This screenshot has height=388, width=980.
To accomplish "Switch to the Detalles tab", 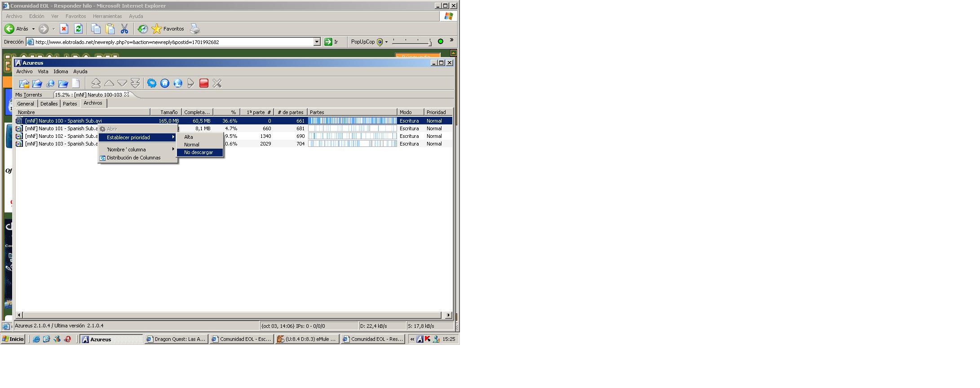I will [49, 104].
